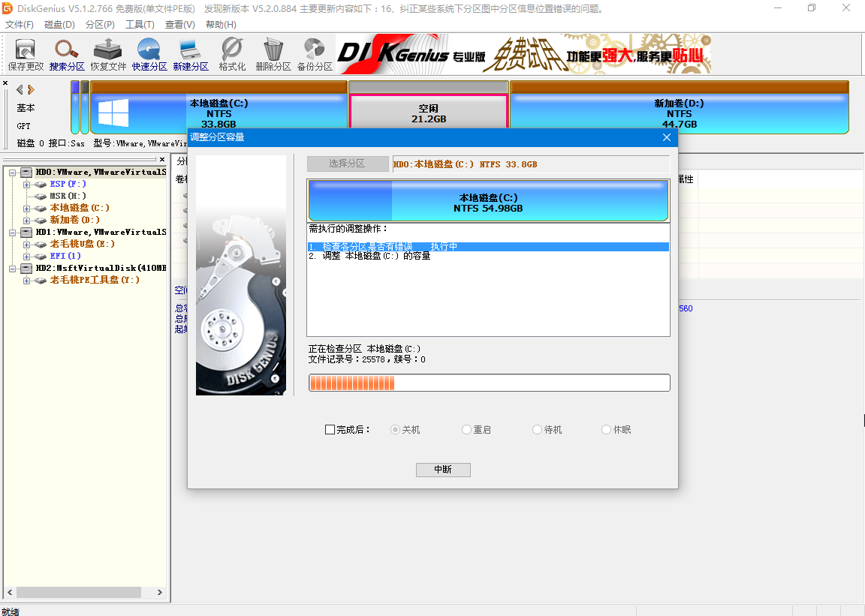Click the orange progress bar in dialog
This screenshot has height=616, width=865.
point(489,383)
